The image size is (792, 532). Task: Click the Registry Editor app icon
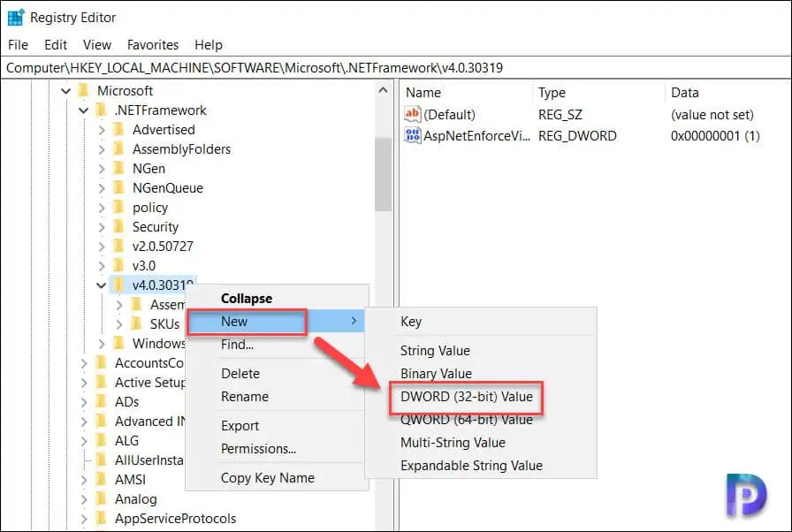[16, 17]
